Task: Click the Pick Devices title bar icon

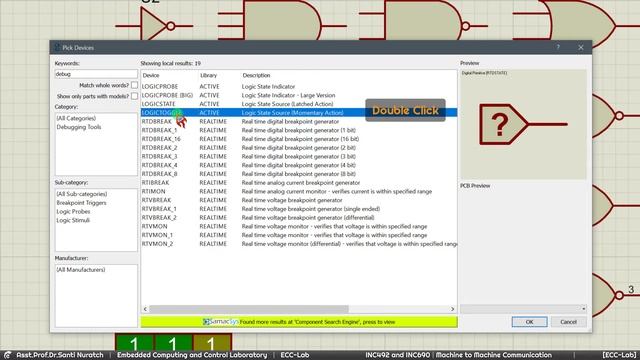Action: click(x=57, y=47)
